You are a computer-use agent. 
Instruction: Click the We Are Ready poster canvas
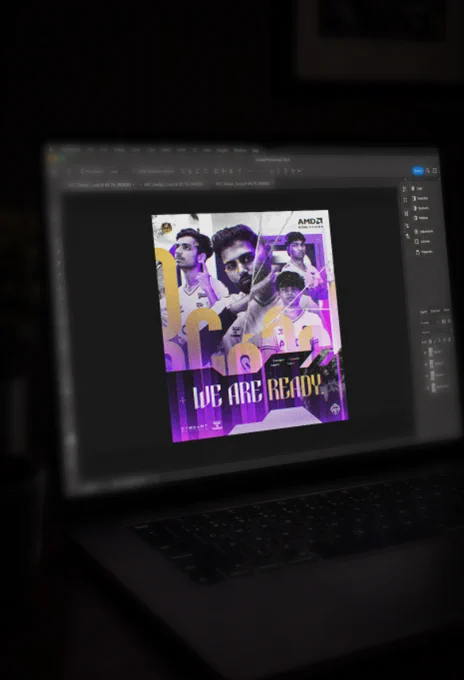point(249,326)
